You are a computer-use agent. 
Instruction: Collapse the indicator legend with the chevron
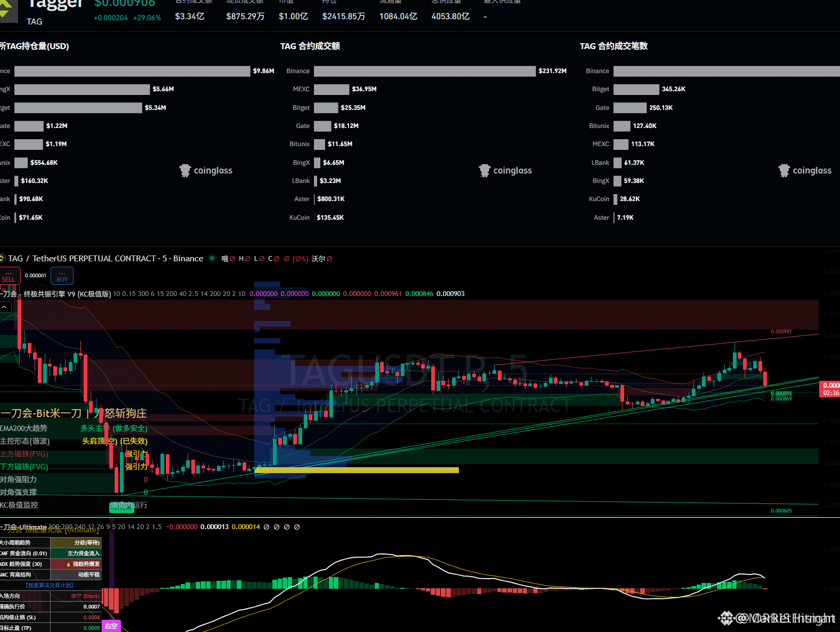click(x=5, y=307)
